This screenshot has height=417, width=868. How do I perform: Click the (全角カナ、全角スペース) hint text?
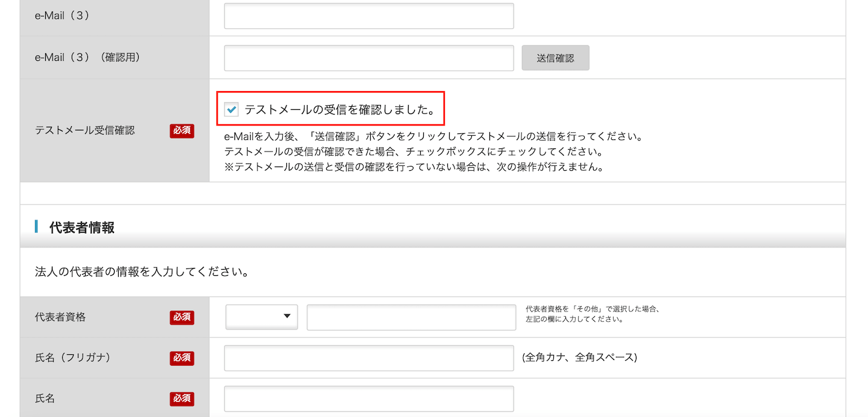(580, 357)
